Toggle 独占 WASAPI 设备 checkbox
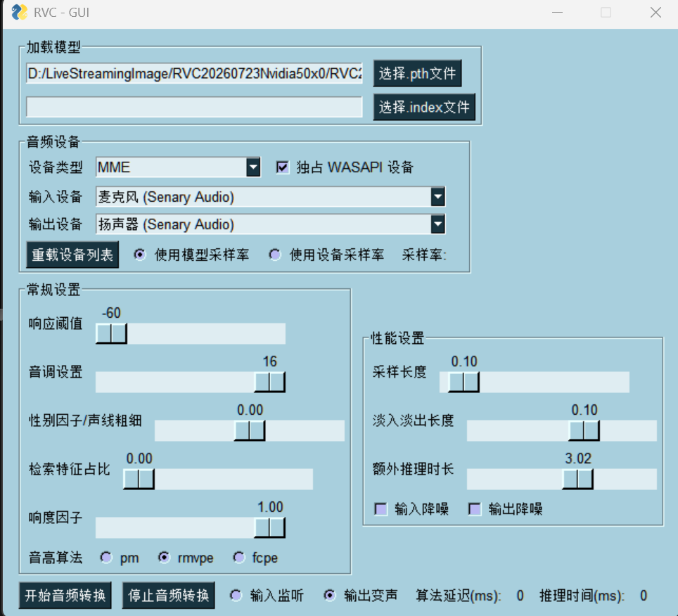The image size is (678, 616). (x=282, y=167)
